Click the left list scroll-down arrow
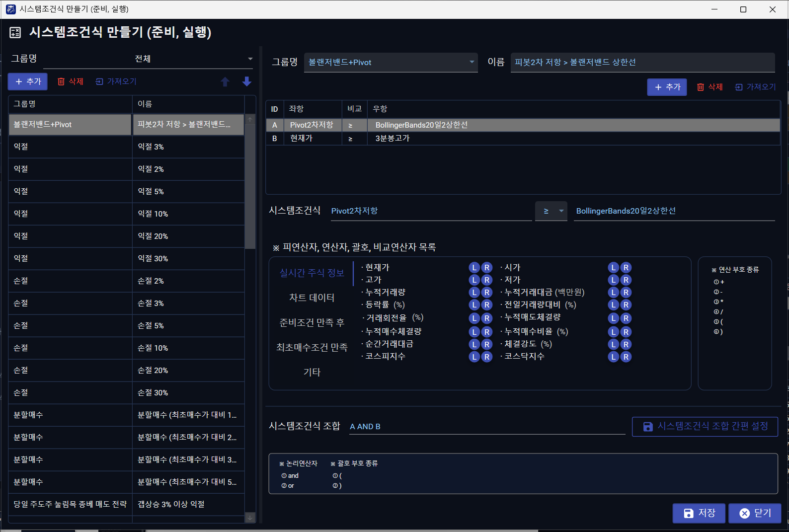Viewport: 789px width, 532px height. (250, 518)
